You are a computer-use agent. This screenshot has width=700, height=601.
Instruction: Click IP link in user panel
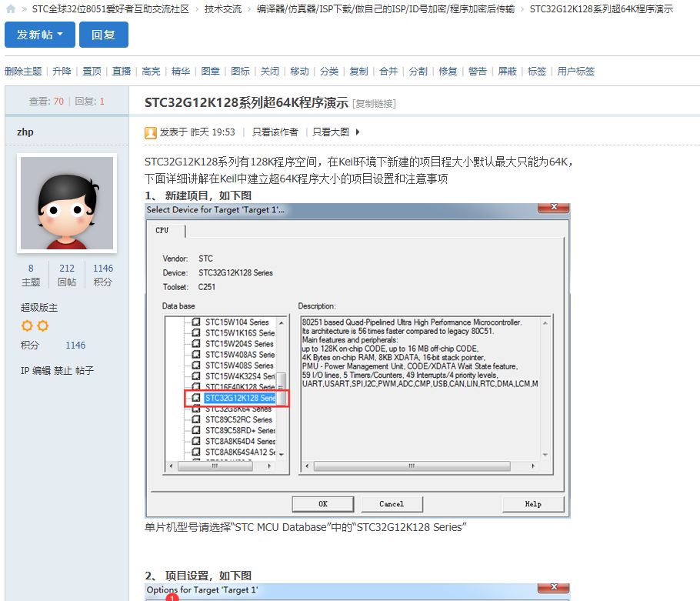[25, 371]
